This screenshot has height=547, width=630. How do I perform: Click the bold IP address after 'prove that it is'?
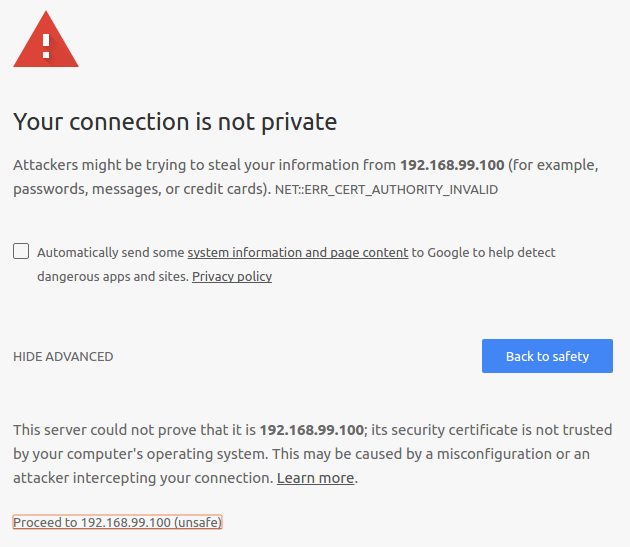pyautogui.click(x=312, y=430)
